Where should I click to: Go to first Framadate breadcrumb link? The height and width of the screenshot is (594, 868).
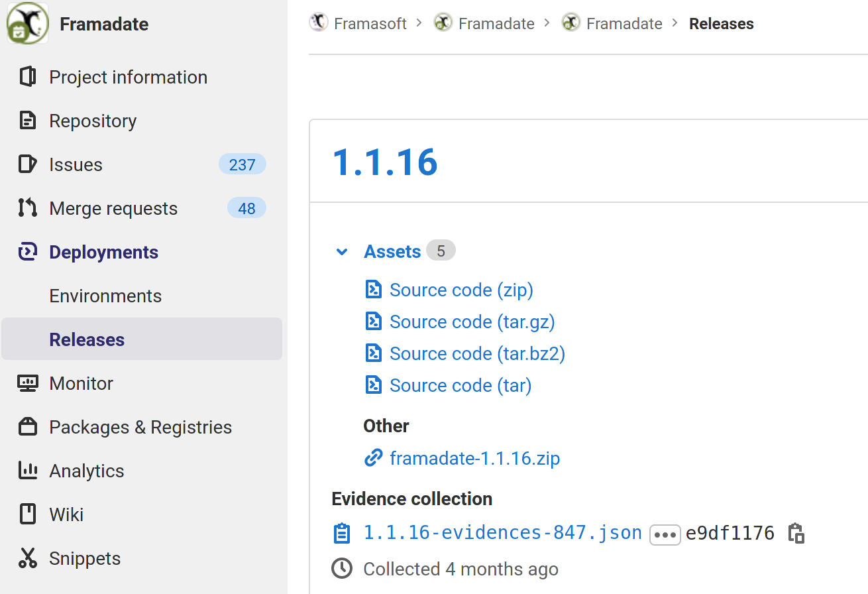[496, 23]
